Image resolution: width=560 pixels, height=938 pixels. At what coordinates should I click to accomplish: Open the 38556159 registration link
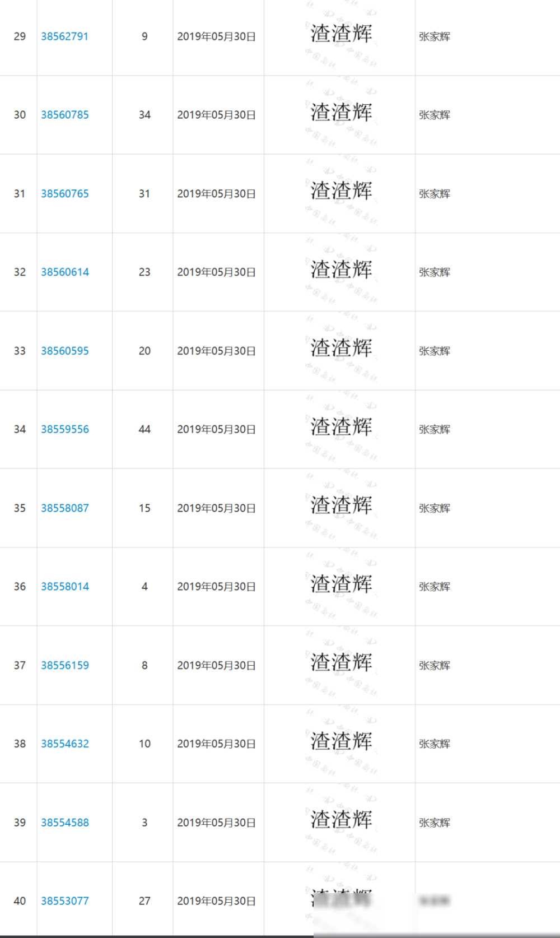pos(64,665)
